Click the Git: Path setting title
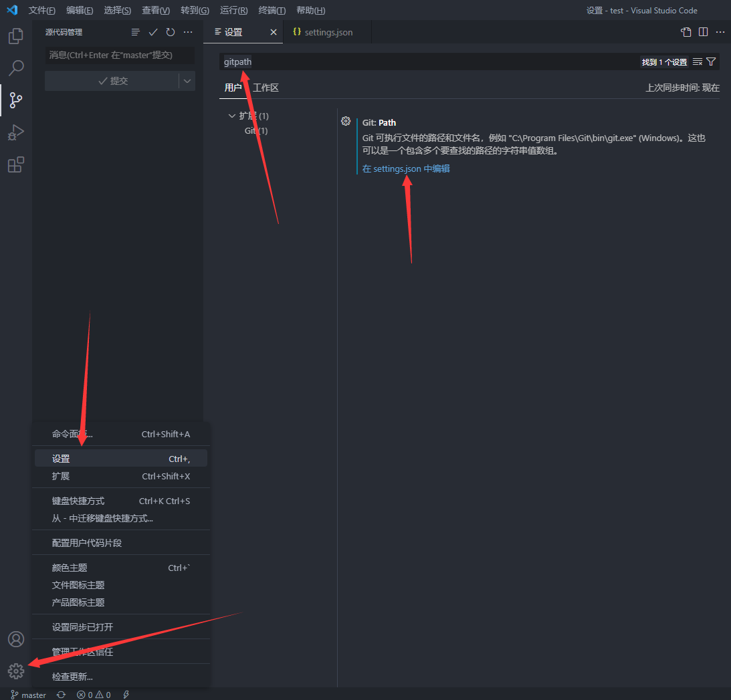731x700 pixels. 379,122
